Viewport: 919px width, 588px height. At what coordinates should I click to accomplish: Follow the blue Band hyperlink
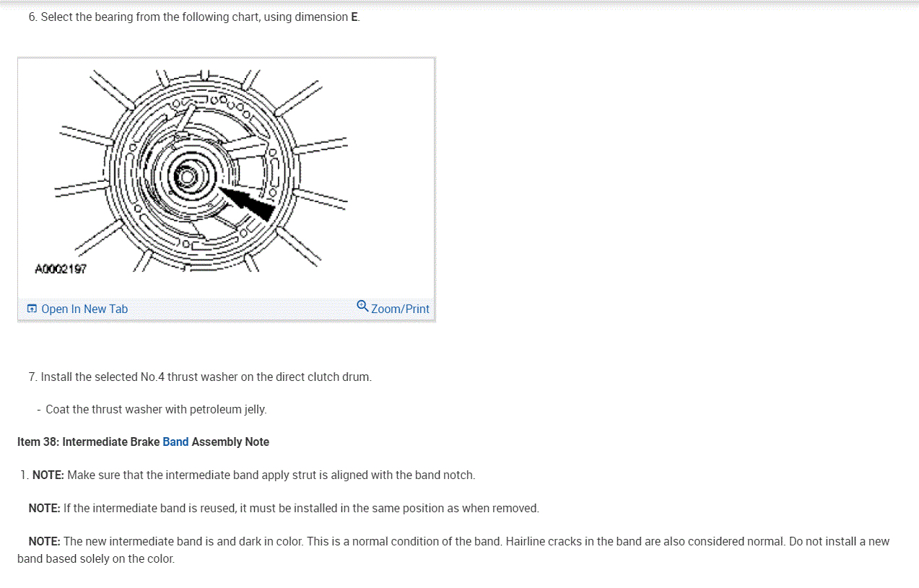[175, 442]
